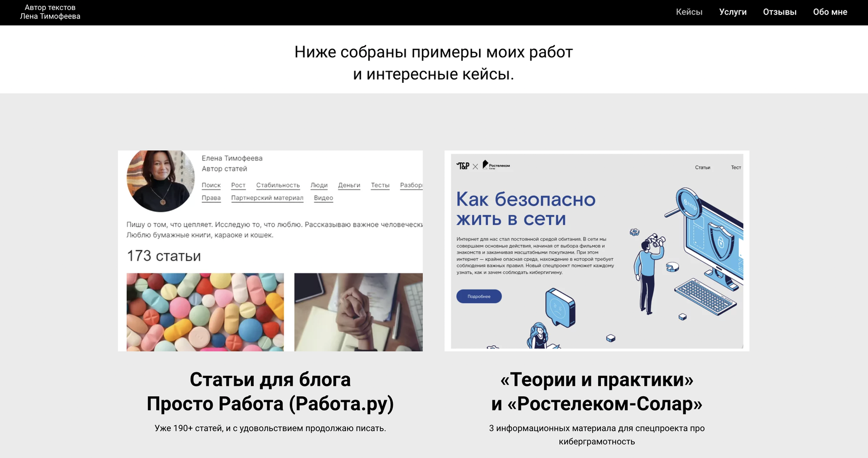Click the 173 статьи count
Screen dimensions: 868x458
point(164,256)
